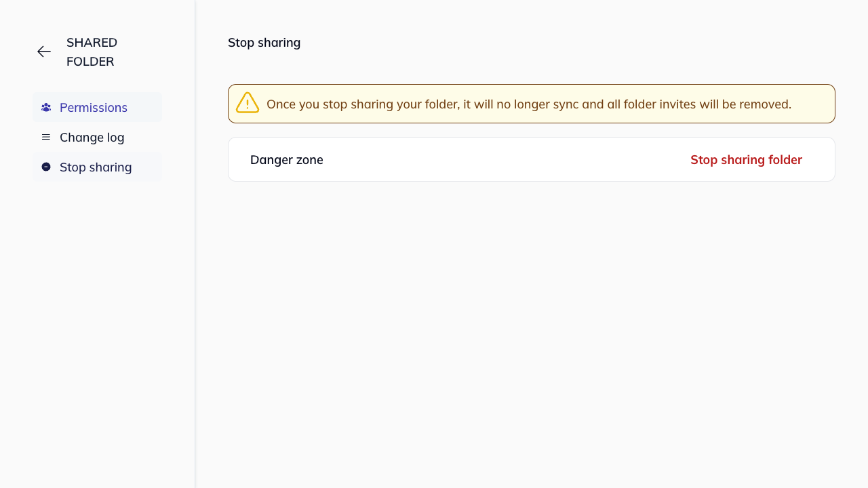Screen dimensions: 868x488
Task: Open Change log via its sidebar label
Action: pyautogui.click(x=92, y=137)
